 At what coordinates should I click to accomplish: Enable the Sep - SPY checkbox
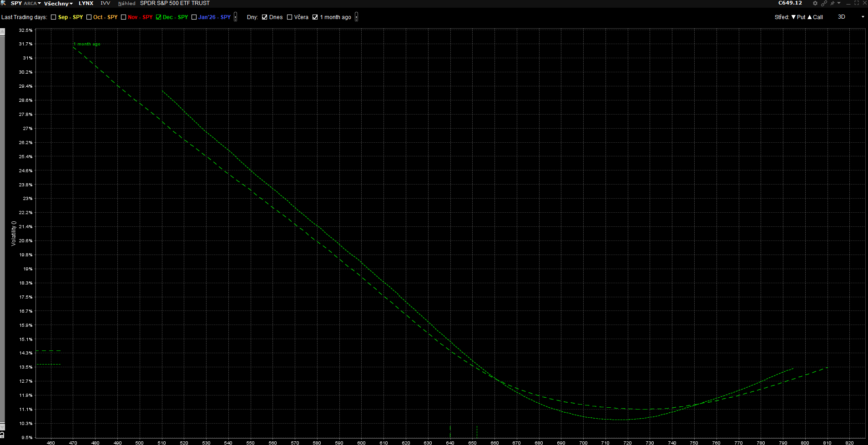click(x=54, y=17)
